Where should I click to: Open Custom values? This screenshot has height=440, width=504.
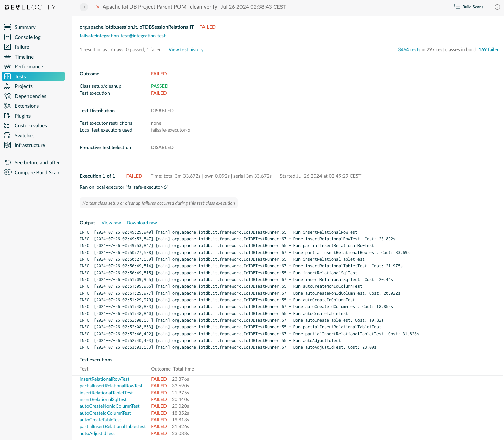[31, 125]
